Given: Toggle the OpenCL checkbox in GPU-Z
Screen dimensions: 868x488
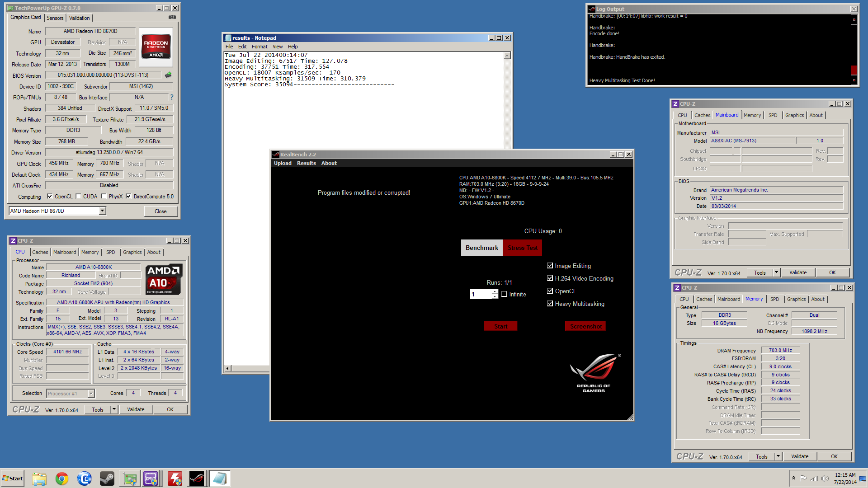Looking at the screenshot, I should point(50,196).
